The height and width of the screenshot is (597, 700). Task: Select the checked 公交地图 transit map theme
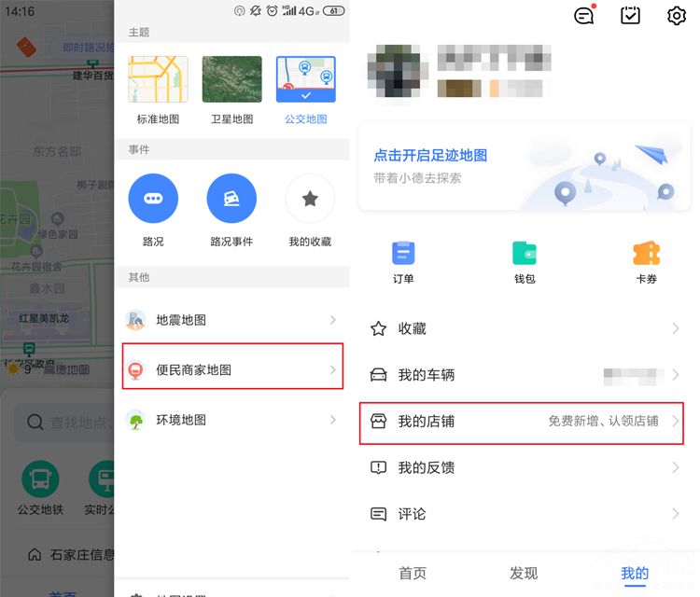tap(305, 80)
